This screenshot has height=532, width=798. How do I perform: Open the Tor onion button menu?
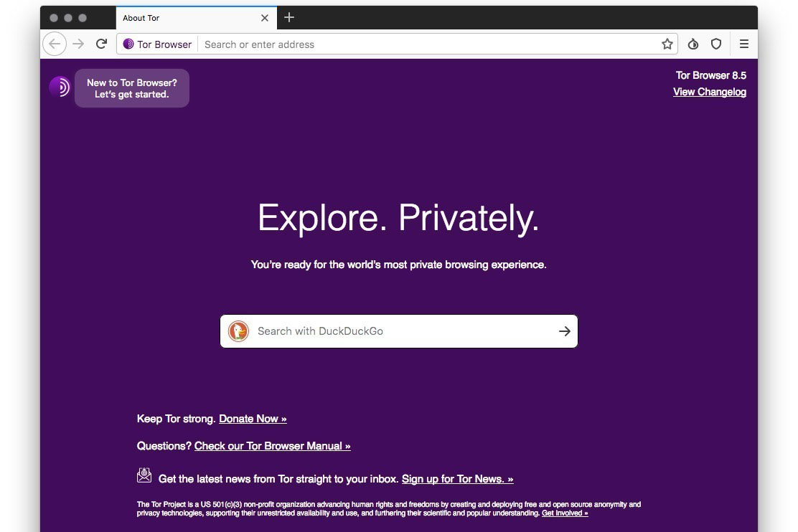tap(693, 44)
